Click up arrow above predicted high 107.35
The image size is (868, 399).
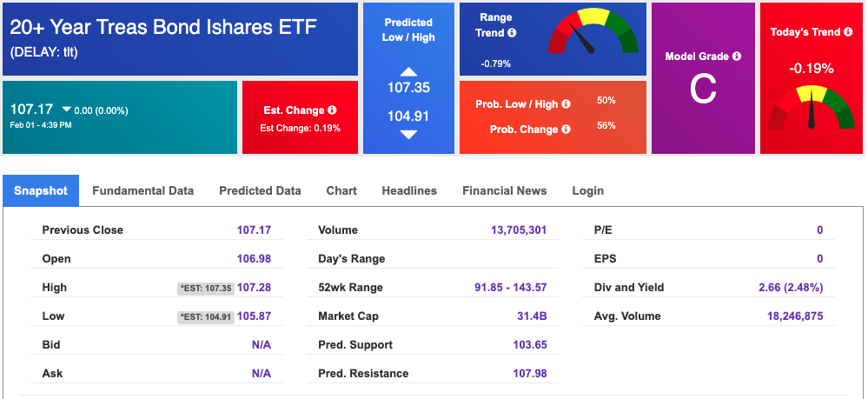(x=408, y=71)
